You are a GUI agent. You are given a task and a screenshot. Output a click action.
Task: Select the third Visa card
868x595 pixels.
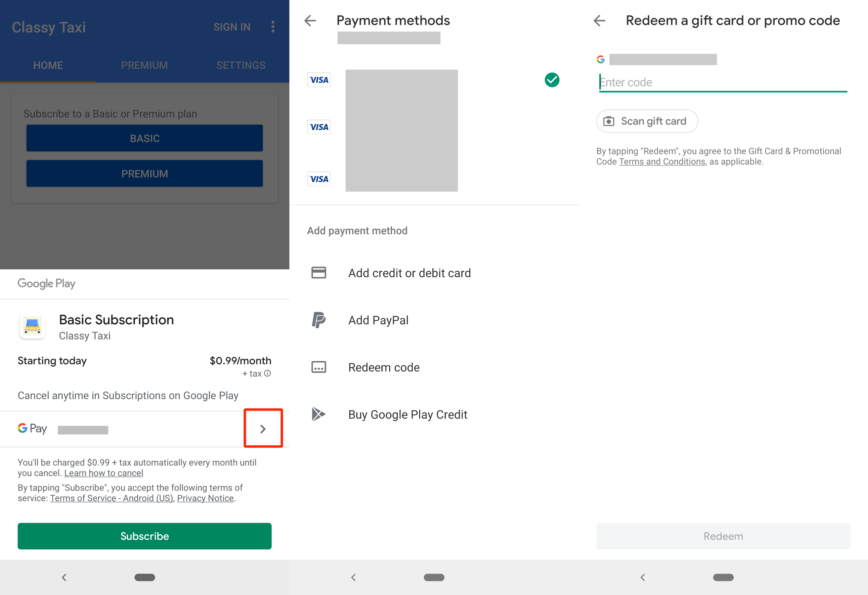[319, 179]
